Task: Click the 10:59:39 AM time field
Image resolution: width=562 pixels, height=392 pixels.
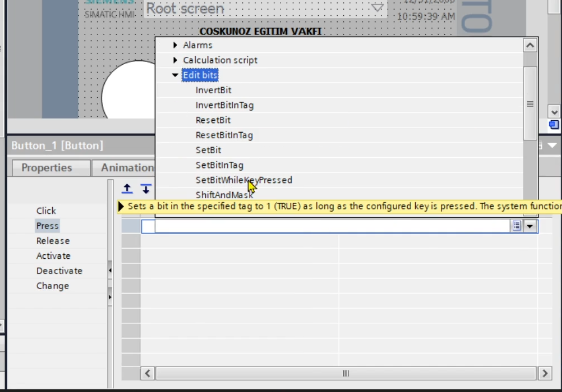Action: (426, 16)
